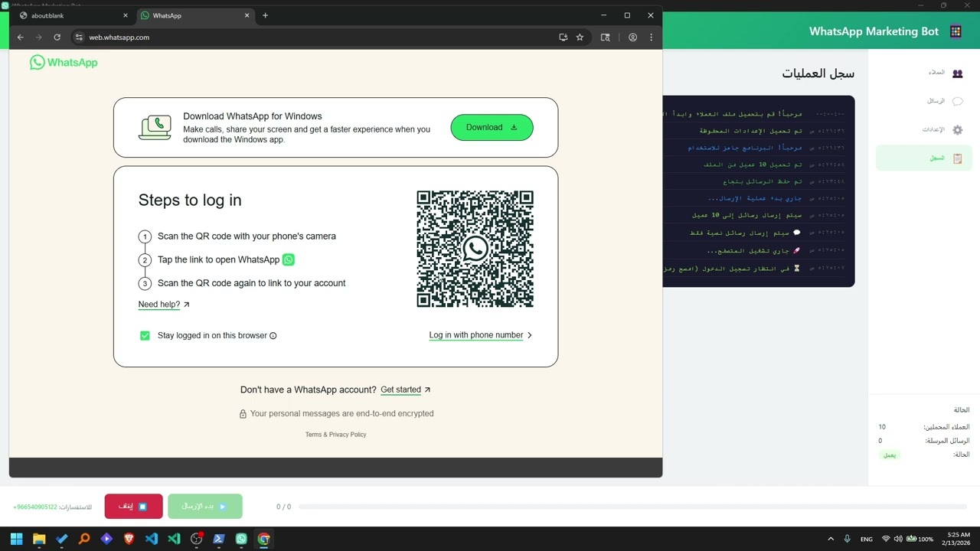Screen dimensions: 980x551
Task: Click the ENG language indicator
Action: tap(867, 540)
